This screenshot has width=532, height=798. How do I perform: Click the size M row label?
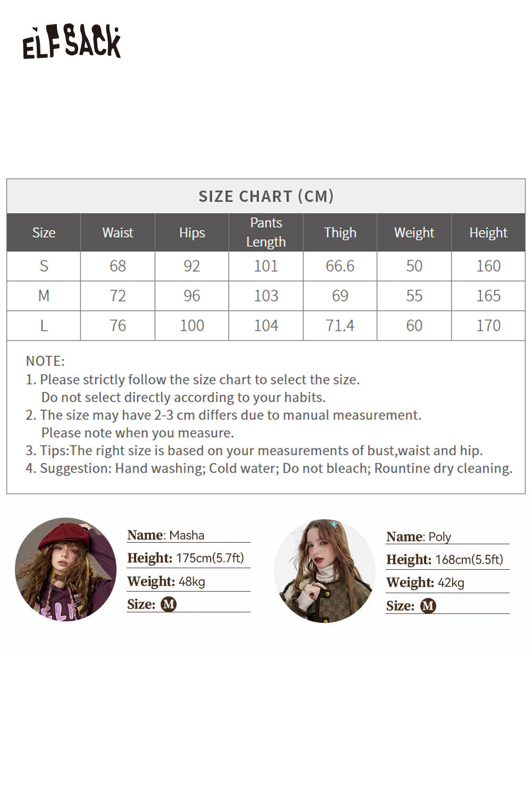coord(44,296)
